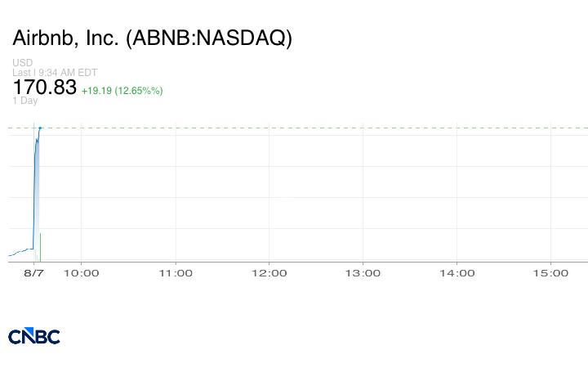Image resolution: width=588 pixels, height=368 pixels.
Task: Click the green volume bar
Action: [x=40, y=247]
